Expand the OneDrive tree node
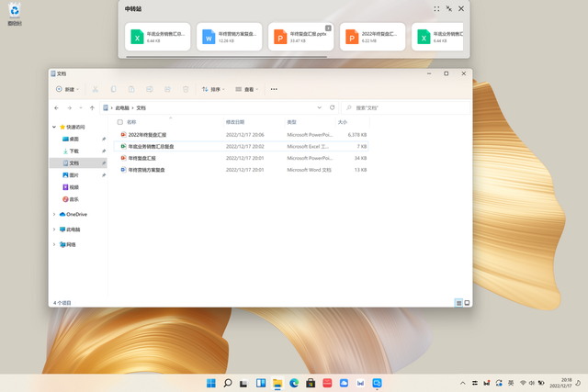Image resolution: width=588 pixels, height=392 pixels. point(54,215)
